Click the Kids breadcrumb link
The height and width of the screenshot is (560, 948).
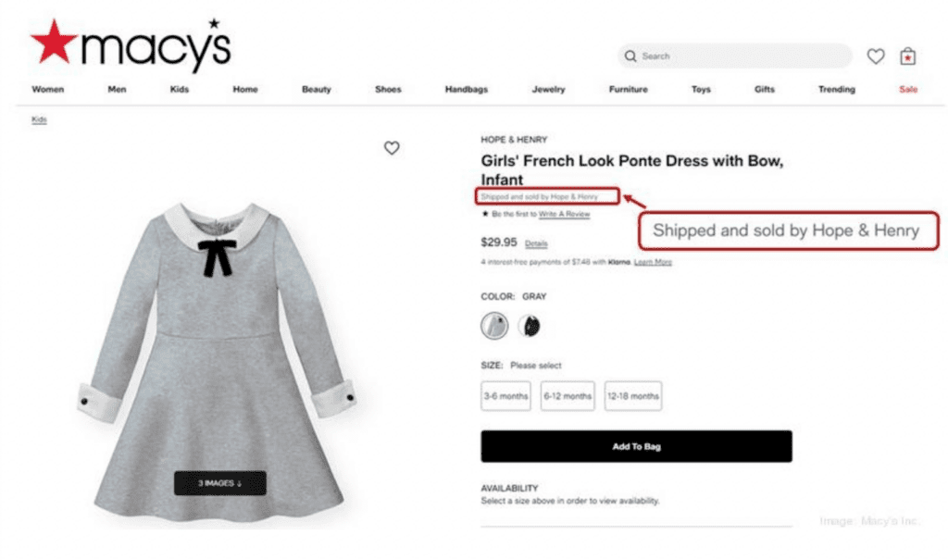(x=39, y=119)
